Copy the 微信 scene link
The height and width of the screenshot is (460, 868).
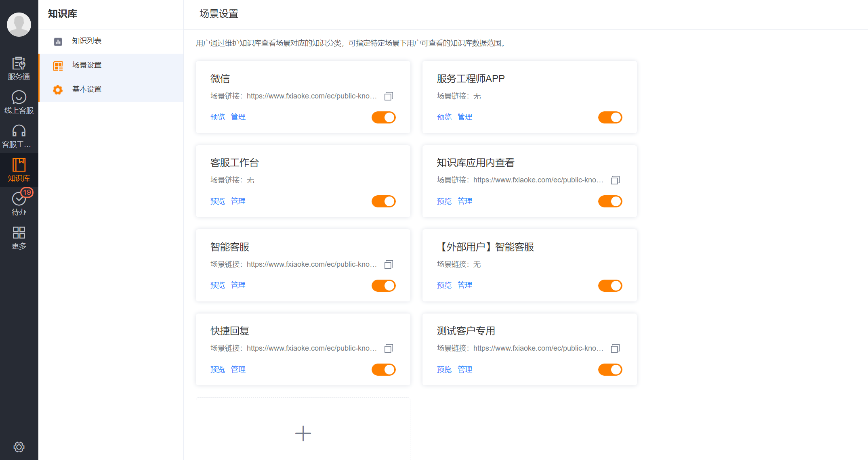coord(389,96)
